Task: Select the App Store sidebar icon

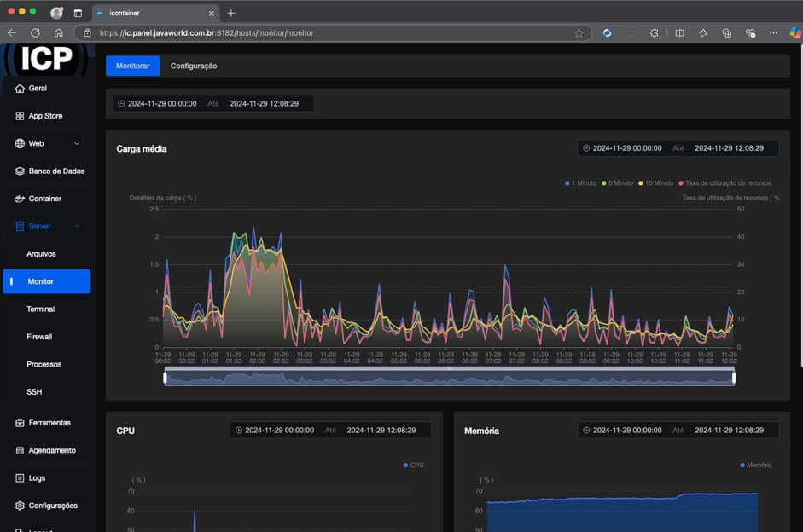Action: [x=19, y=115]
